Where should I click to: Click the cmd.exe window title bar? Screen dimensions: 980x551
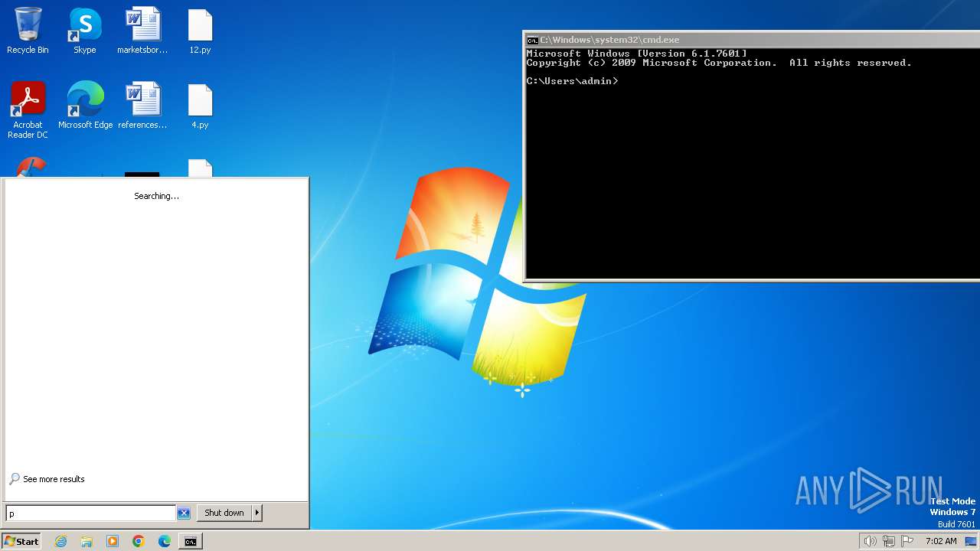pos(752,40)
